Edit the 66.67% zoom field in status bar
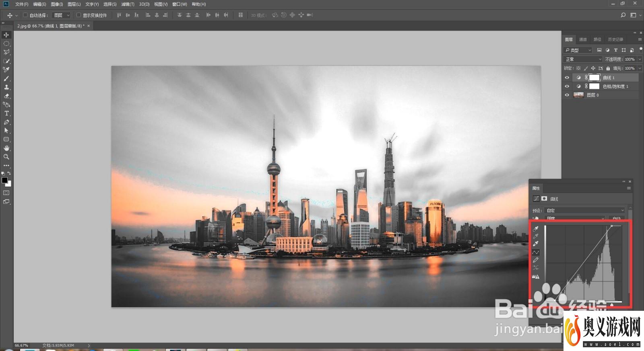 pos(22,345)
